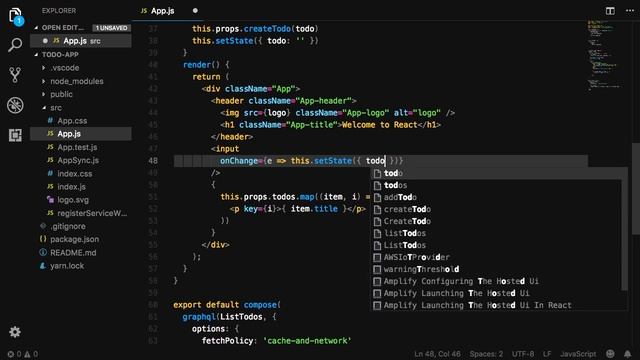Click the suggestion list scrollbar

pos(624,235)
